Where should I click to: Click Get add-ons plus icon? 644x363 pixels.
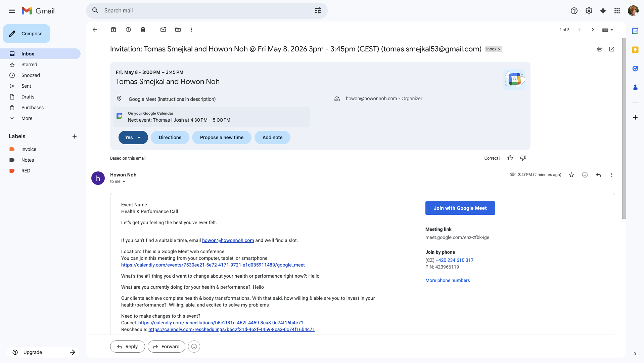click(x=635, y=117)
